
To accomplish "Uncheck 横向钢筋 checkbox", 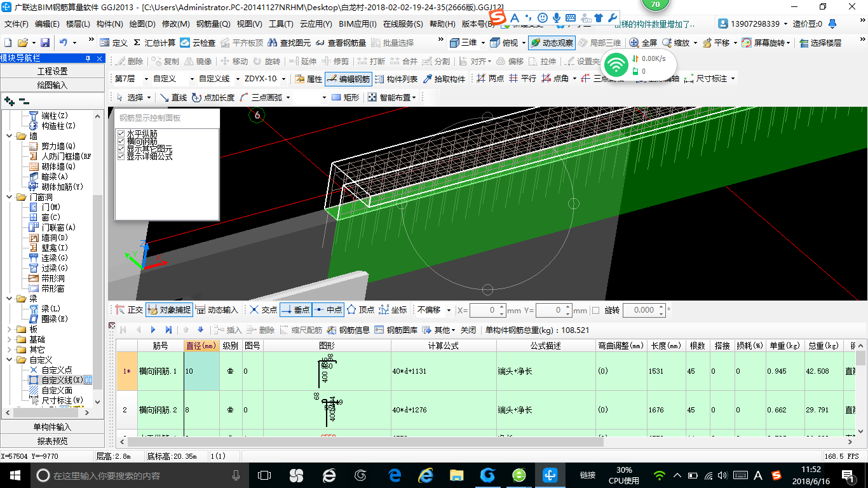I will (121, 141).
